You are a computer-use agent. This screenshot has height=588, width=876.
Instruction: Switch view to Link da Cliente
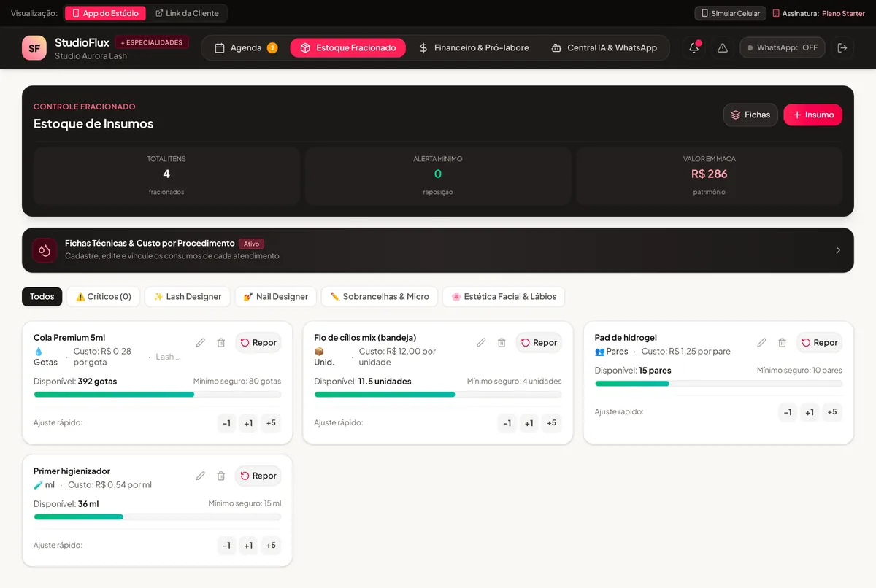pos(187,13)
